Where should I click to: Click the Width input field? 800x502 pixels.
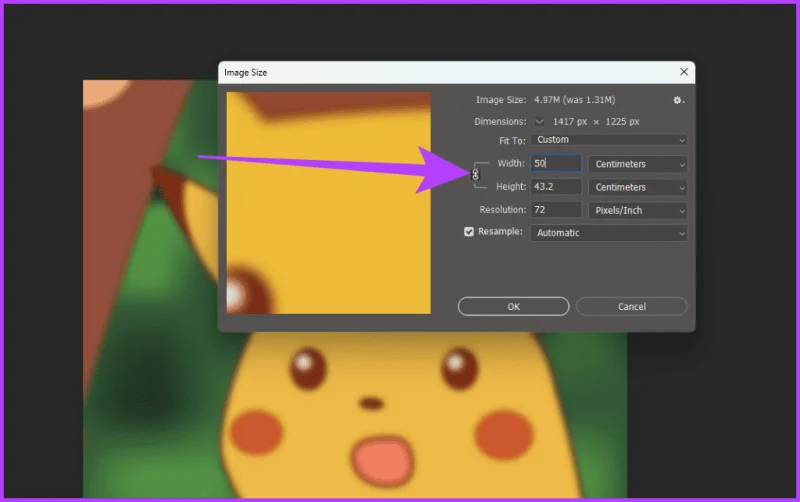556,163
